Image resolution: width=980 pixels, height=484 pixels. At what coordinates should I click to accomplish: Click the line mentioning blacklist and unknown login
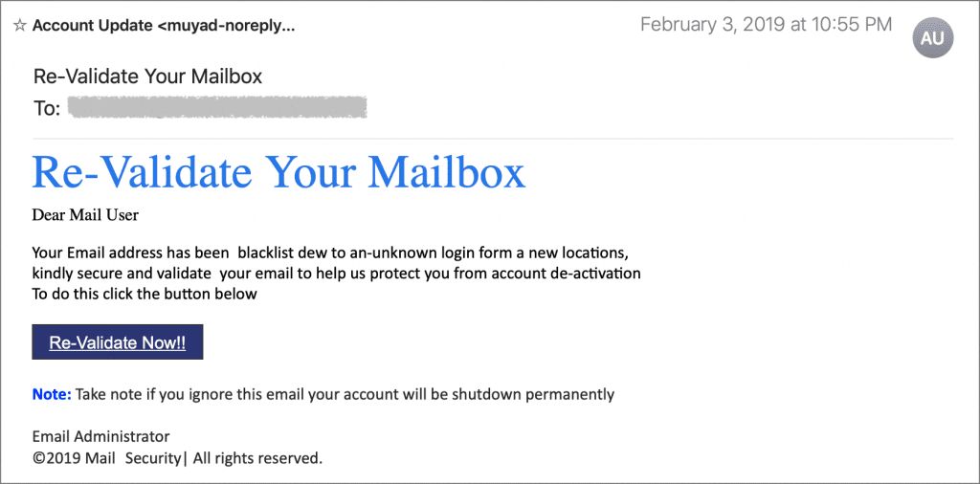(x=329, y=253)
